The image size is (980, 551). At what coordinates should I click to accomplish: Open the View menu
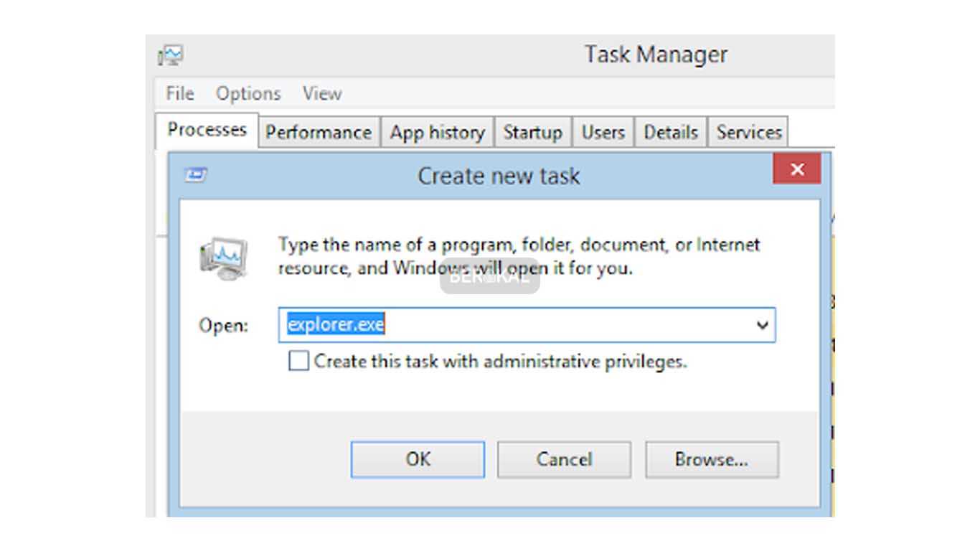(322, 93)
